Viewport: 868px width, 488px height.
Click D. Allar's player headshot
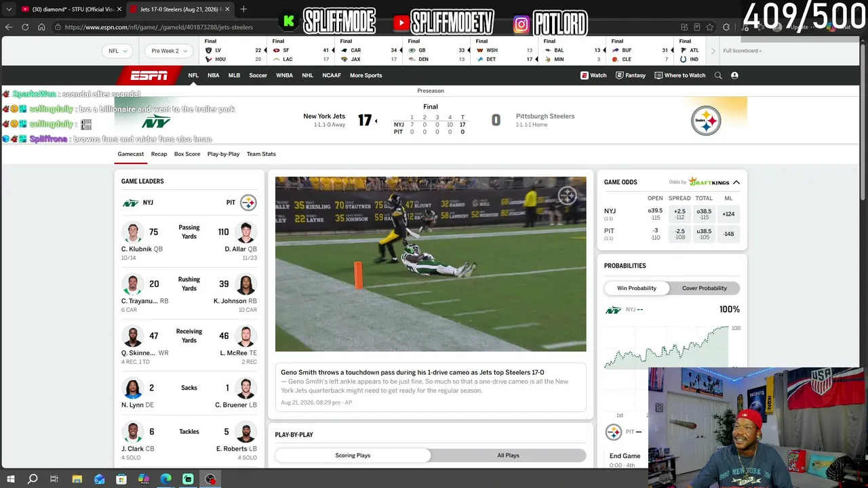245,232
